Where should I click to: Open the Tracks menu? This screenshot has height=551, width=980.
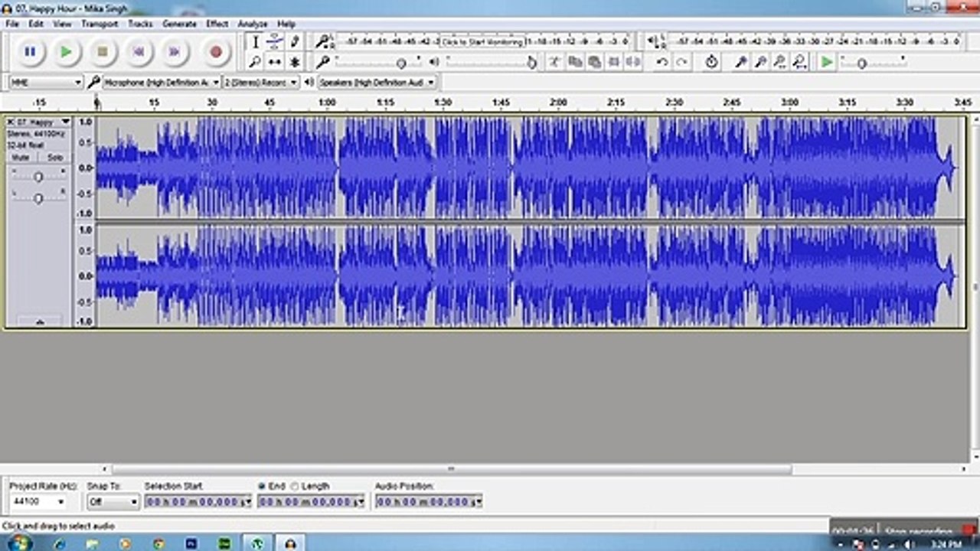pyautogui.click(x=140, y=24)
